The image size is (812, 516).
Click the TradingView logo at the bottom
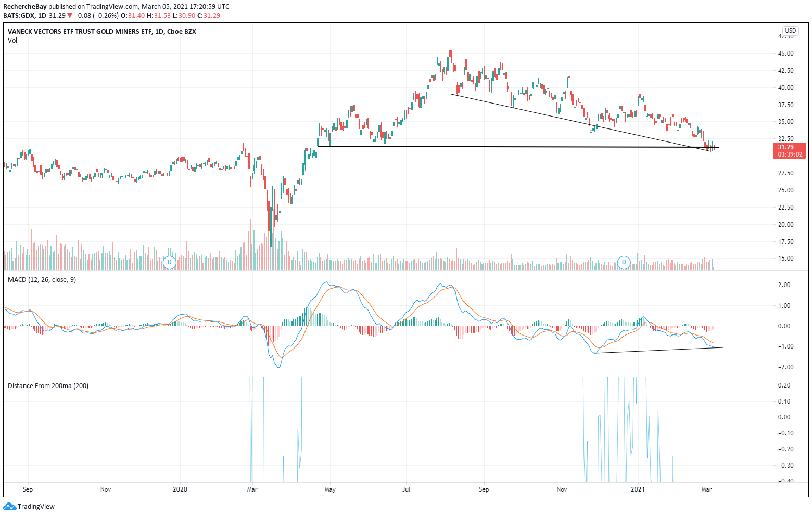[29, 506]
